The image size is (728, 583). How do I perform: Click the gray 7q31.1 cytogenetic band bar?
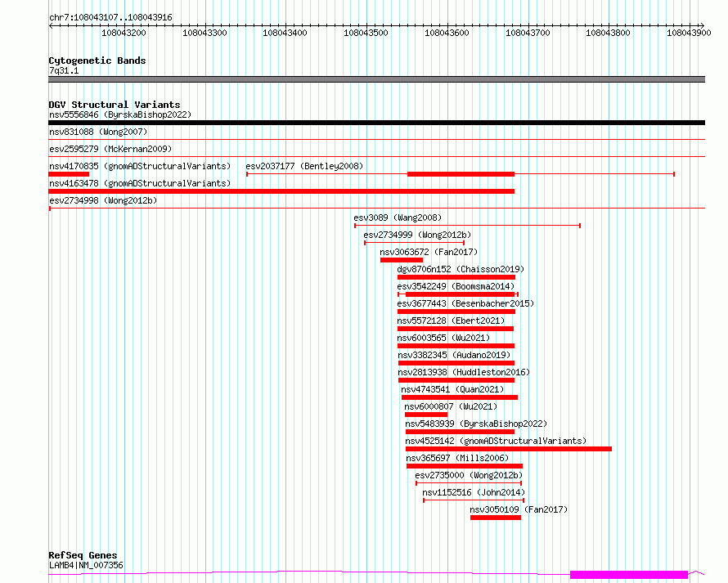click(376, 79)
